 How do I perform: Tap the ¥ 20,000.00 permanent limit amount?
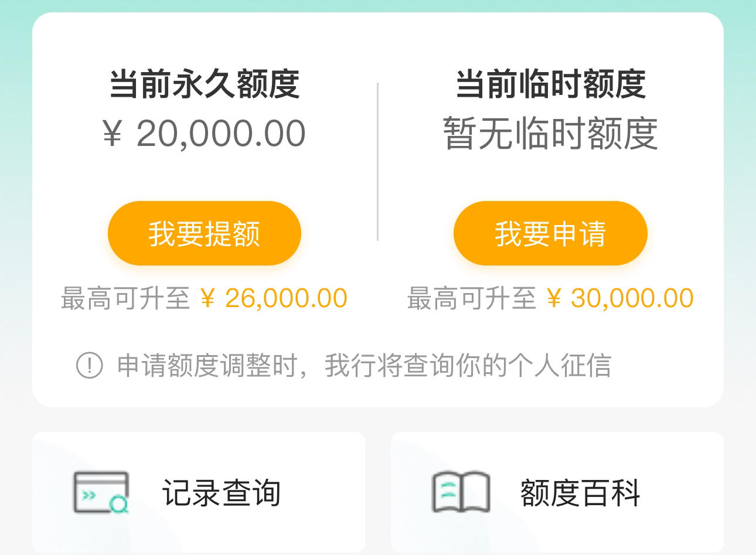tap(204, 134)
